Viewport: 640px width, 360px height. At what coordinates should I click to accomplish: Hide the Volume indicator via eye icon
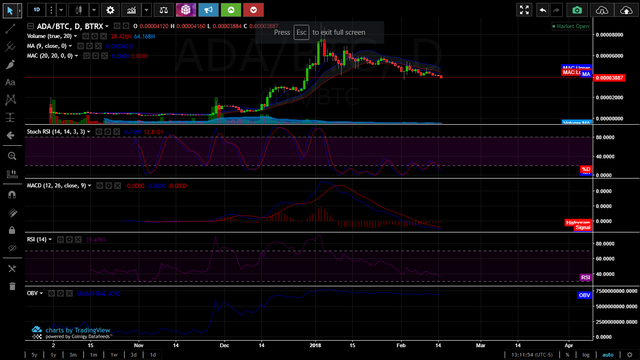[85, 36]
